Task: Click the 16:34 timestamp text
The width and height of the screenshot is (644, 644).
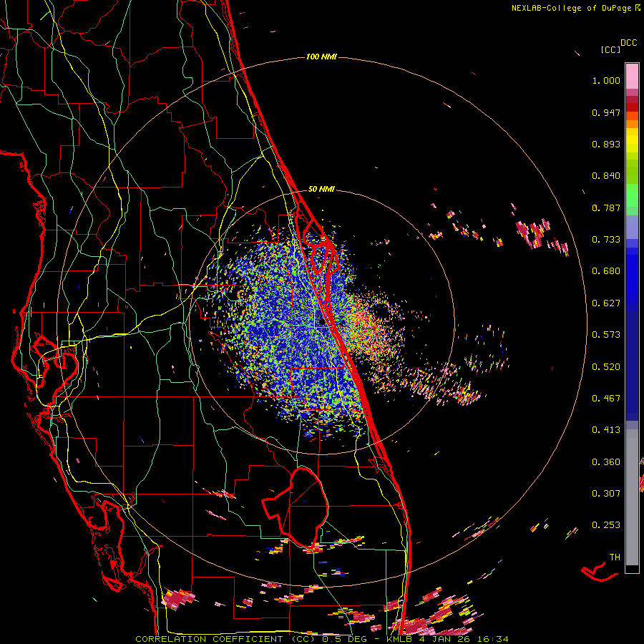Action: (493, 639)
